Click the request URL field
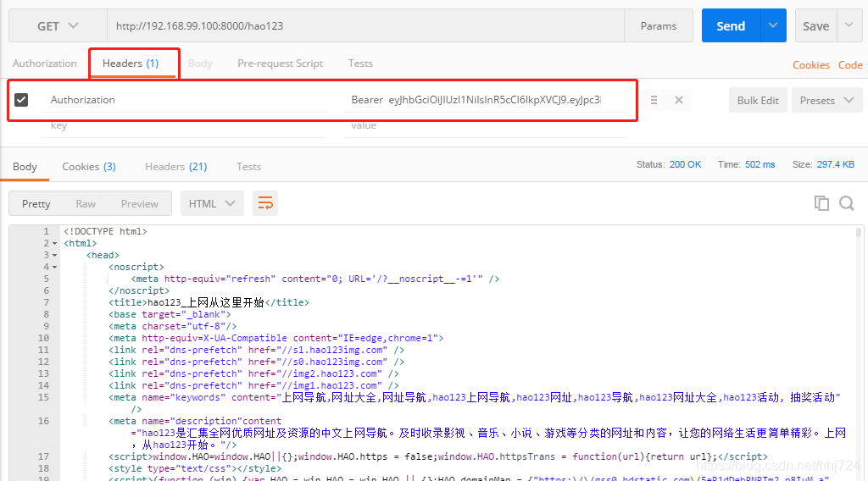The height and width of the screenshot is (481, 868). coord(365,26)
